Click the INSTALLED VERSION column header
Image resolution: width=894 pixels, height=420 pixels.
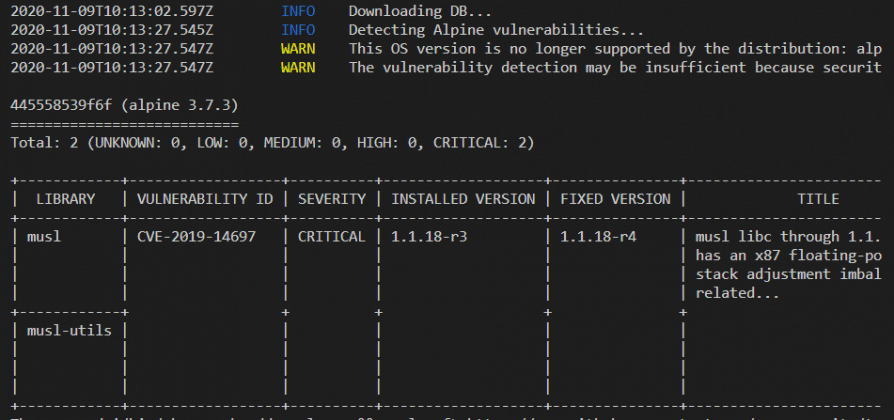click(x=463, y=199)
